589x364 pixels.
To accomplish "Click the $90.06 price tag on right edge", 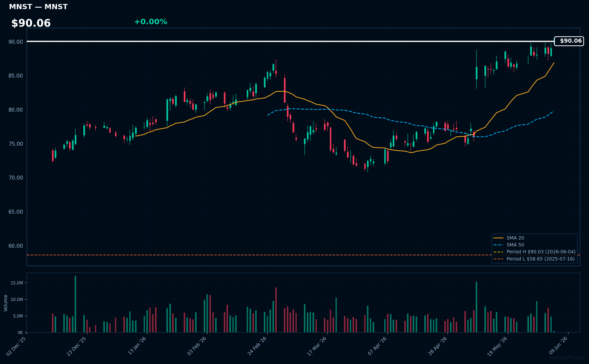I will point(569,41).
